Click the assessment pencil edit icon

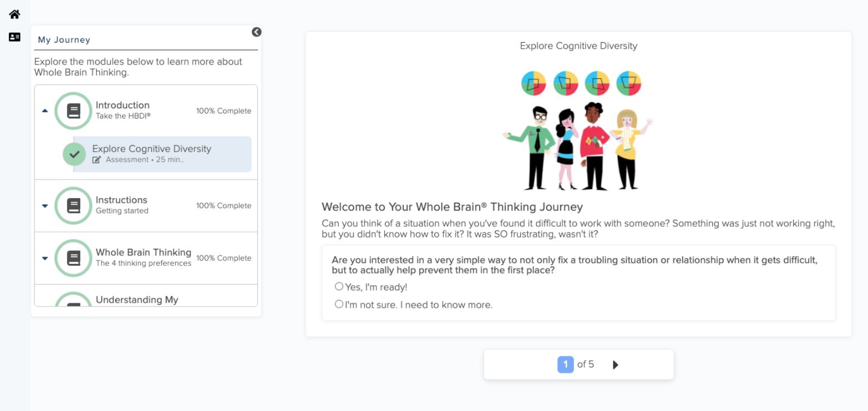(97, 160)
